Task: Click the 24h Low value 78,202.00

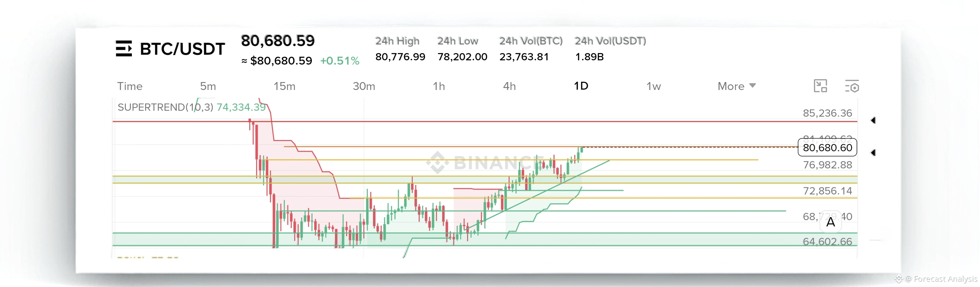Action: 462,57
